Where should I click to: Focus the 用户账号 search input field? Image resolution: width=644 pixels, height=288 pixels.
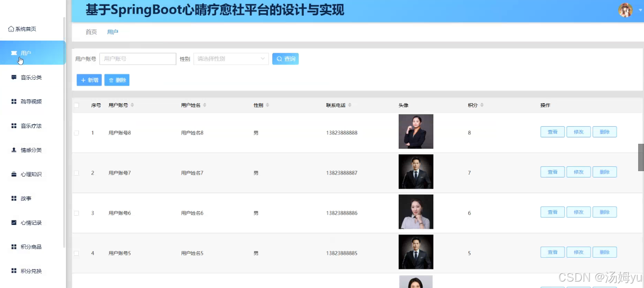pyautogui.click(x=138, y=59)
